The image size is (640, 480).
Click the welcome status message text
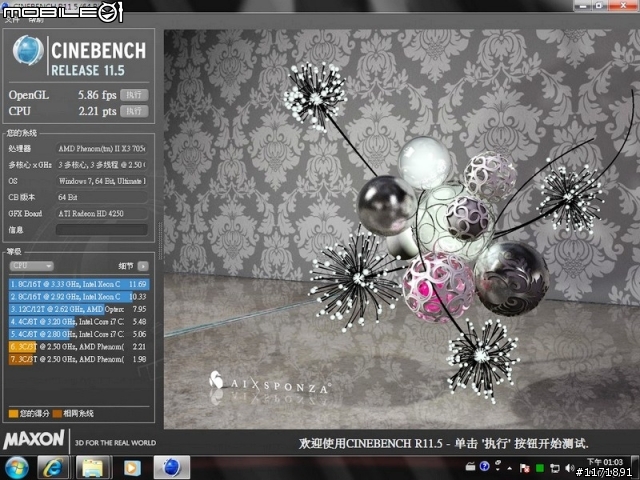[x=444, y=443]
